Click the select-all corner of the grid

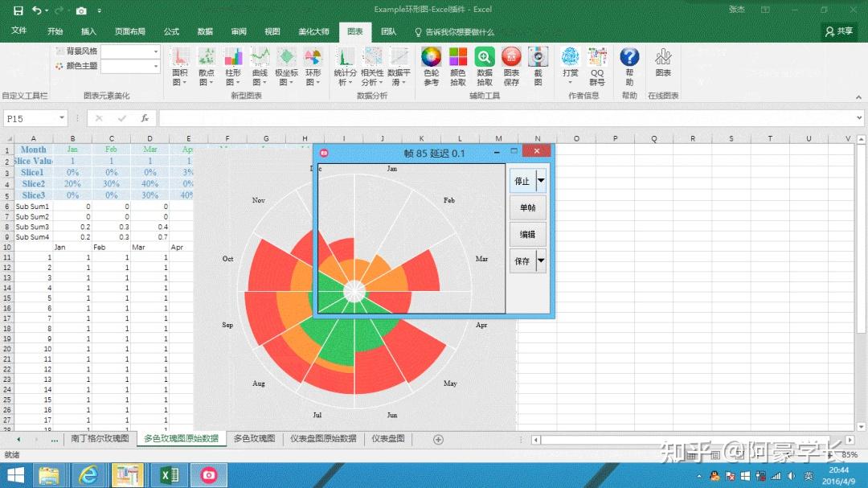(8, 138)
